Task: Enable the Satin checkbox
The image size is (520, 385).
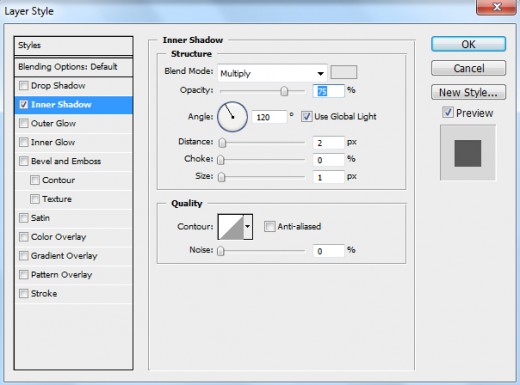Action: click(24, 218)
